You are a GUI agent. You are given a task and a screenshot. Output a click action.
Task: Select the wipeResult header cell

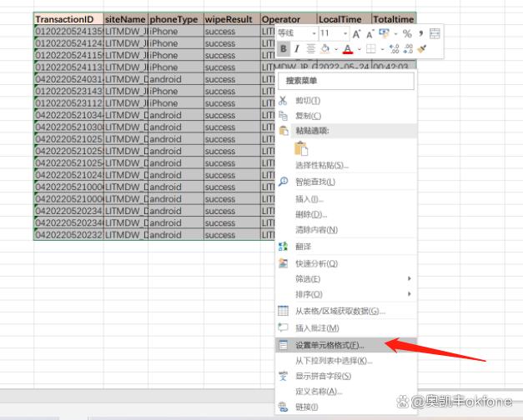click(232, 19)
